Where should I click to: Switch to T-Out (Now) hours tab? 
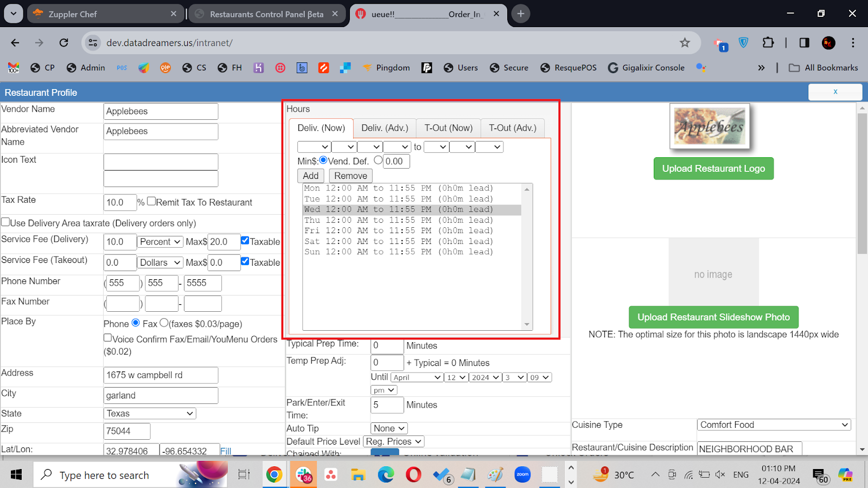pyautogui.click(x=449, y=128)
